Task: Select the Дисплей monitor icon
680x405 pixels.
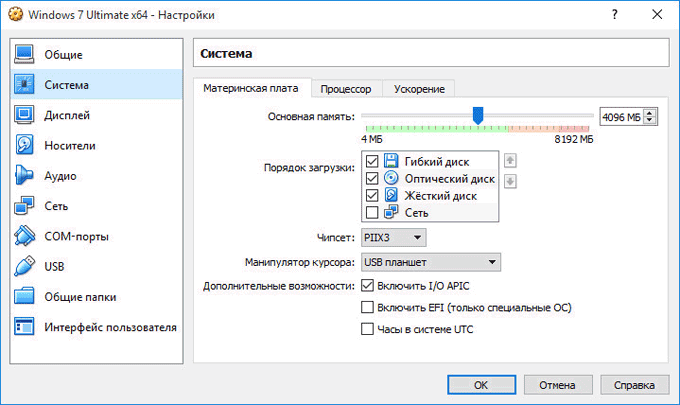Action: [24, 115]
